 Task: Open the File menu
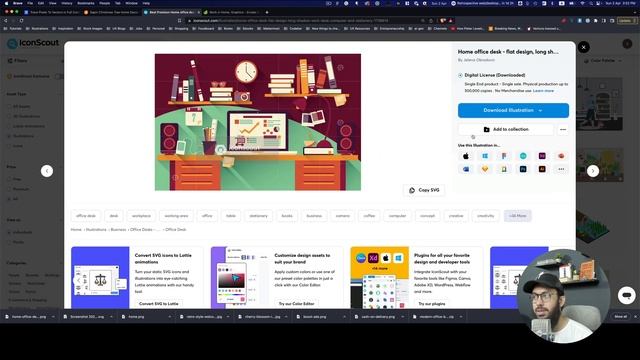click(x=30, y=3)
